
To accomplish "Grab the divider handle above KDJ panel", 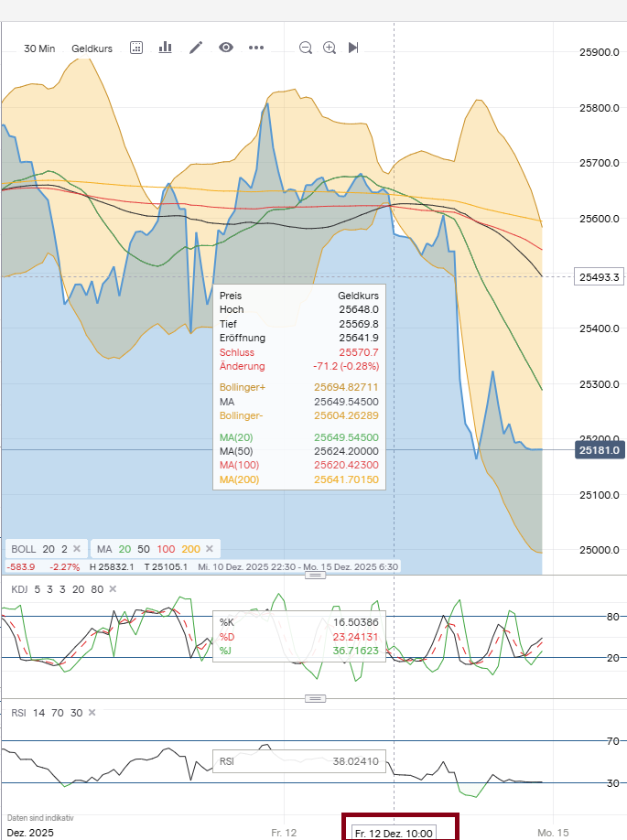I will pos(315,576).
